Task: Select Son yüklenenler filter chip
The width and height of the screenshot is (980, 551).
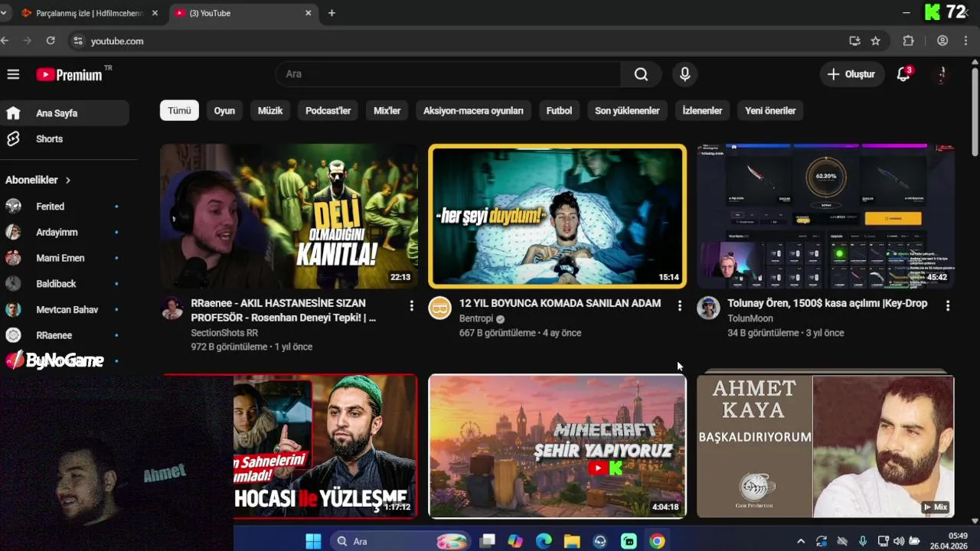Action: (x=627, y=111)
